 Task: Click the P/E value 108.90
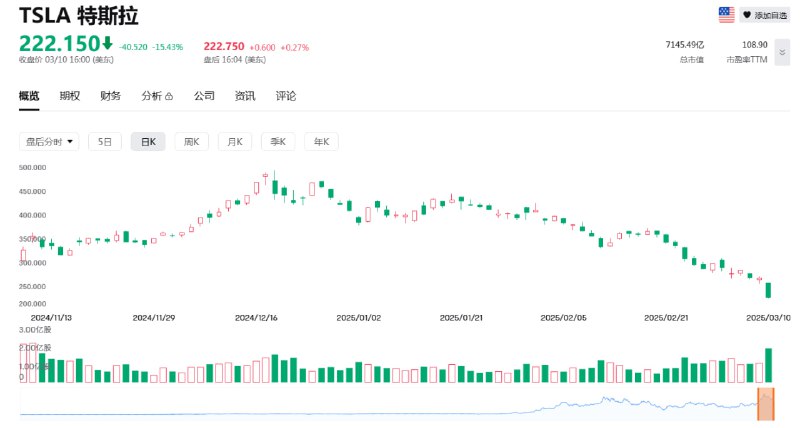pos(755,45)
